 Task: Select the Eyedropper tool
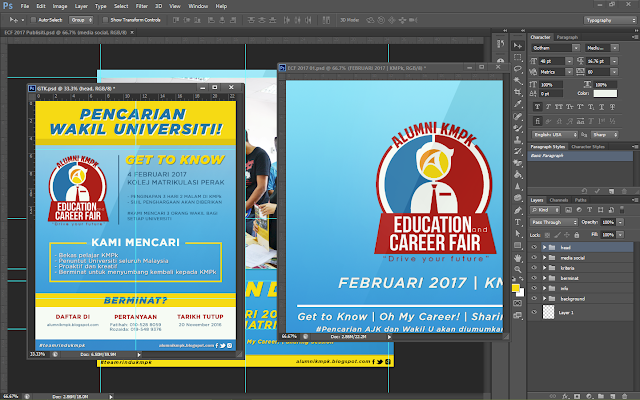(x=518, y=104)
